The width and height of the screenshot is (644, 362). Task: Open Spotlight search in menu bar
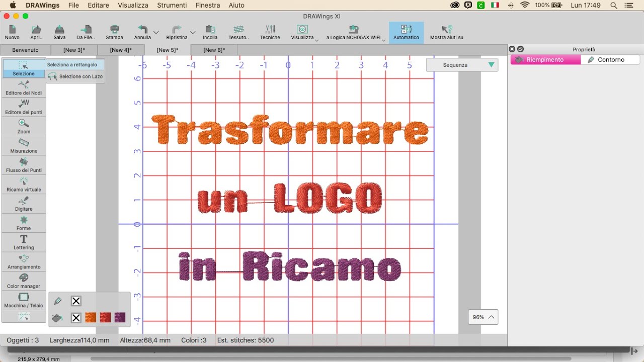click(x=614, y=5)
